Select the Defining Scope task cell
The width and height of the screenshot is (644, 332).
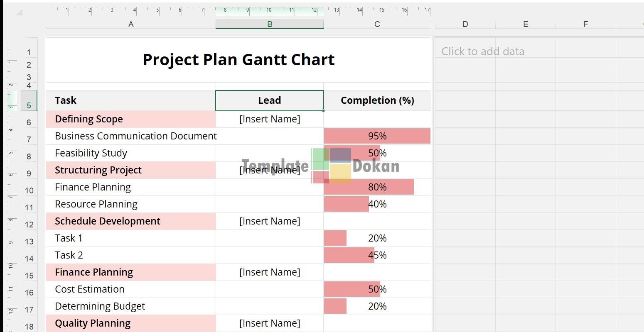click(x=130, y=119)
